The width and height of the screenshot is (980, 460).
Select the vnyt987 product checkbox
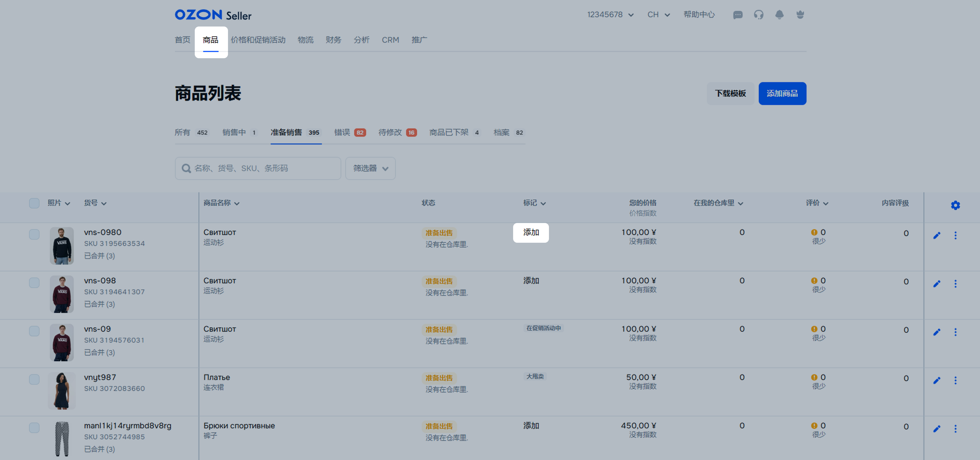(x=34, y=380)
